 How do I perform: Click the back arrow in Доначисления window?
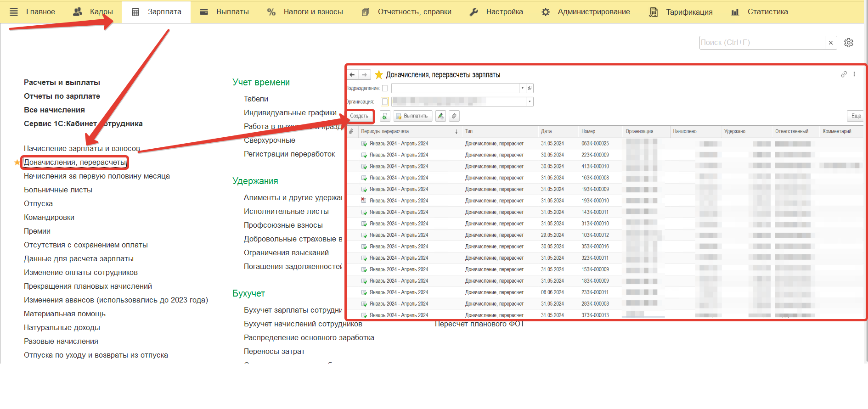pos(352,75)
